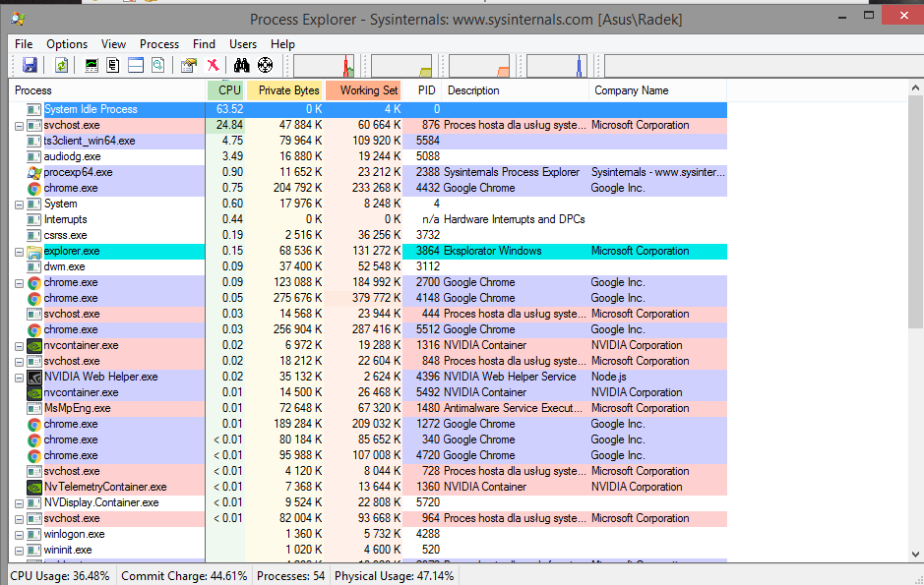Collapse the nvcontainer.exe PID 1316 tree node

tap(19, 346)
